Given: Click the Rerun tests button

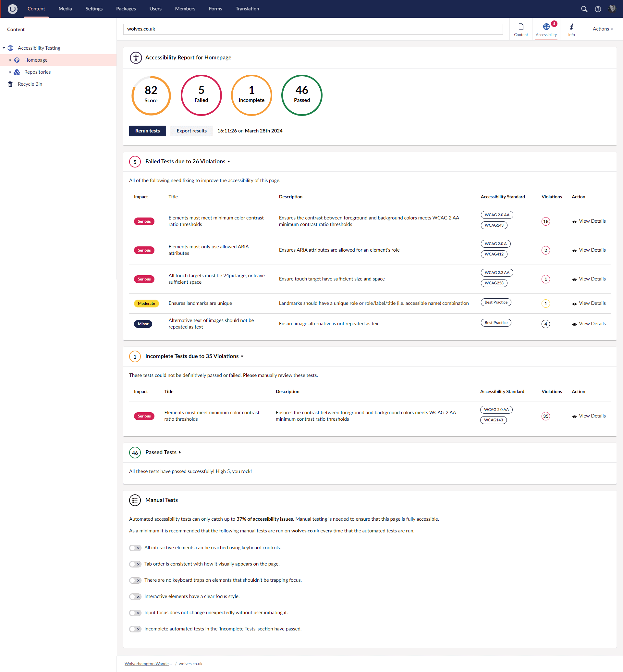Looking at the screenshot, I should click(x=147, y=131).
